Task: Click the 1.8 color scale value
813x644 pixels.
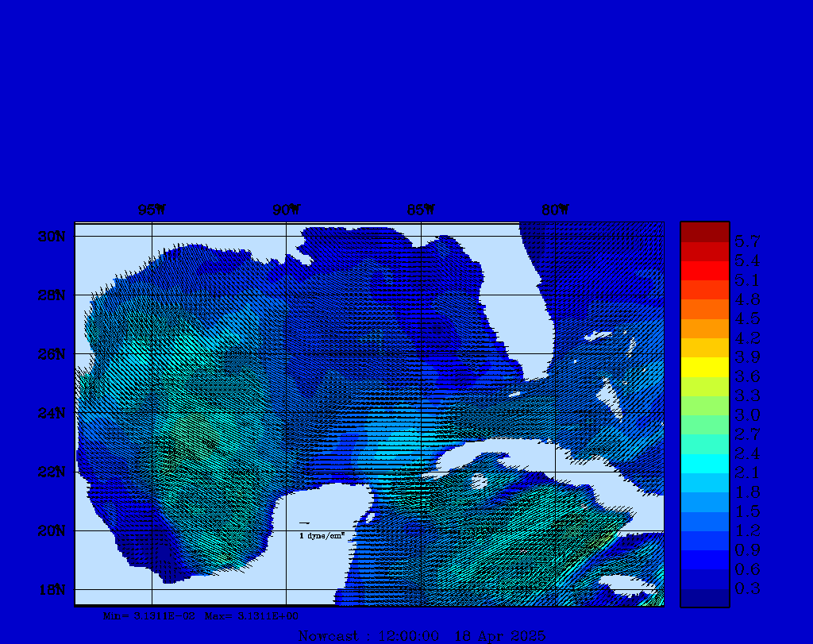Action: (x=747, y=492)
